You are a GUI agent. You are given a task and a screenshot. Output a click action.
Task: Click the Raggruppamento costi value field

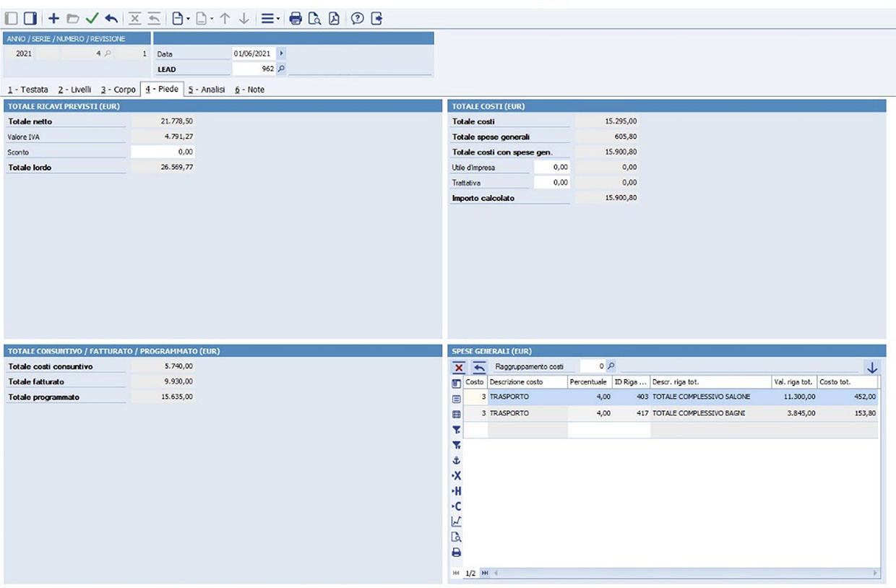click(593, 367)
